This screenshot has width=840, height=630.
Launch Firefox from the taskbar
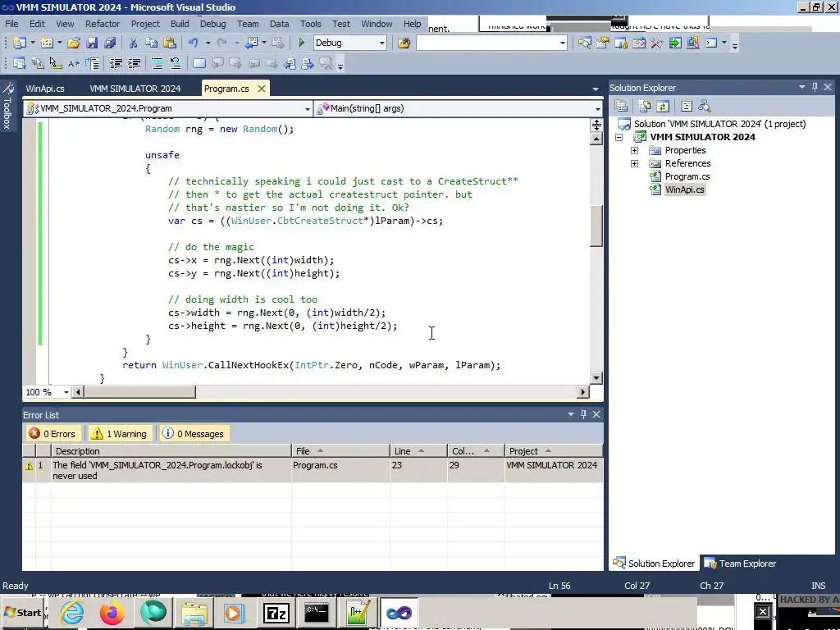click(112, 613)
